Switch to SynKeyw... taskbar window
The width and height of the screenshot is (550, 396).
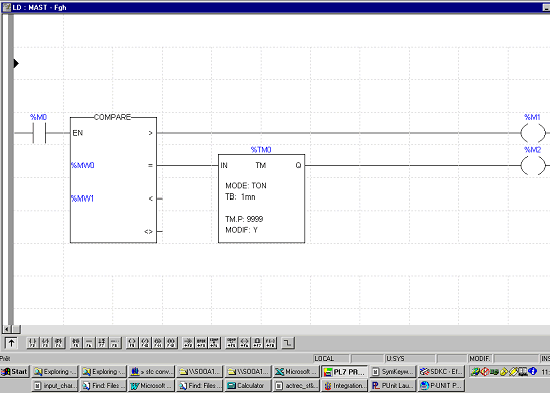(393, 371)
